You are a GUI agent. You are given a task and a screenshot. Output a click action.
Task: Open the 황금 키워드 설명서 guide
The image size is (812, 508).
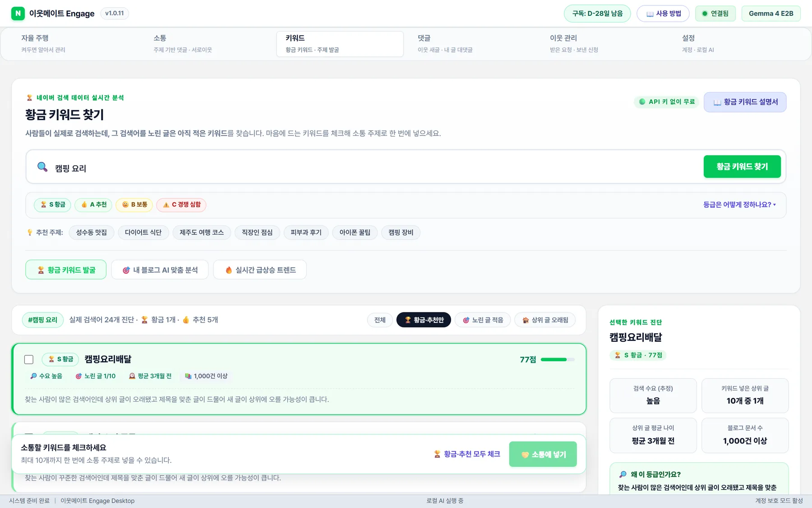(745, 102)
